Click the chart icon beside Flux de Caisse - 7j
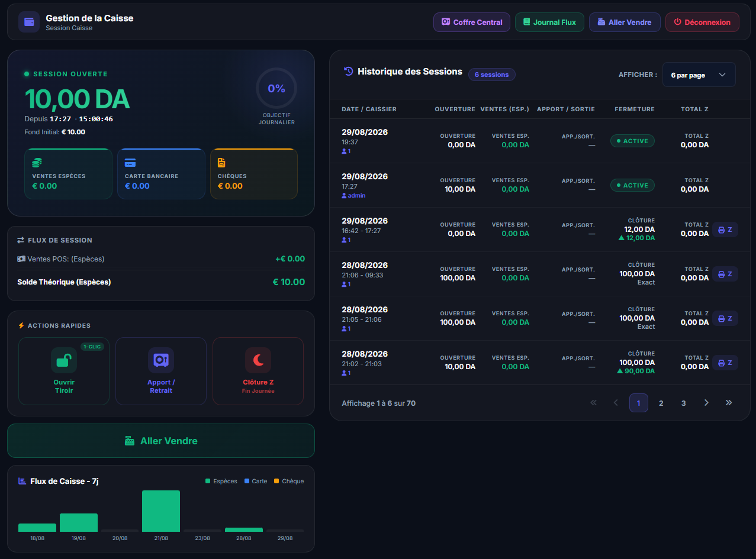756x559 pixels. (x=22, y=481)
